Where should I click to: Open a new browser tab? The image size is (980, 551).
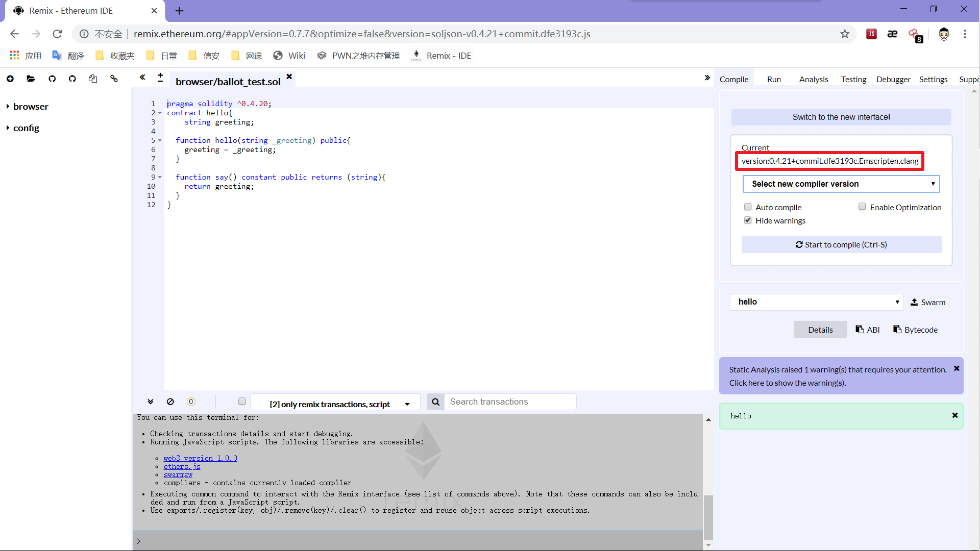[x=179, y=10]
